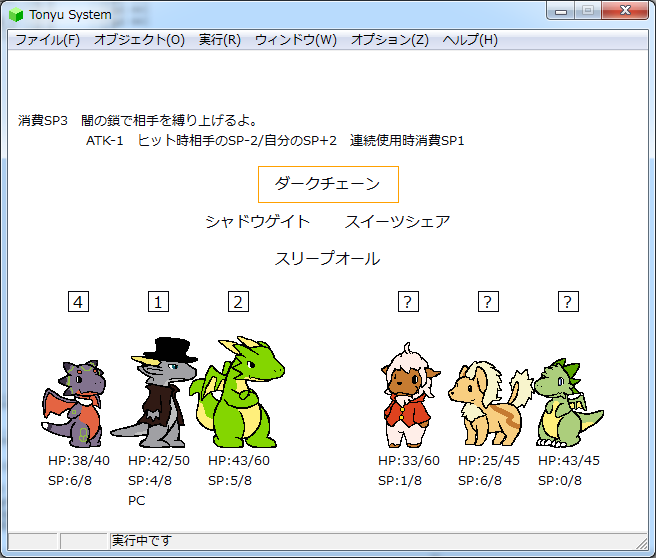
Task: Click the order box showing 1
Action: click(158, 302)
